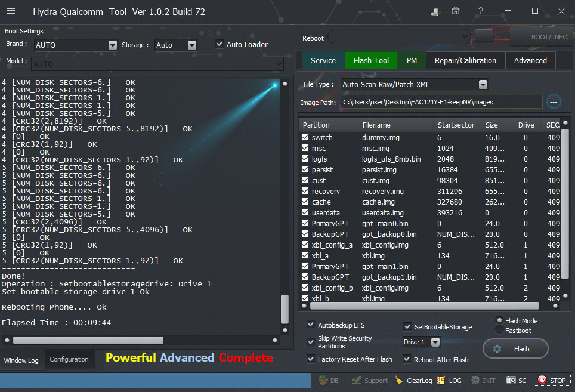Click the Startsector column header
The image size is (575, 392).
(456, 125)
